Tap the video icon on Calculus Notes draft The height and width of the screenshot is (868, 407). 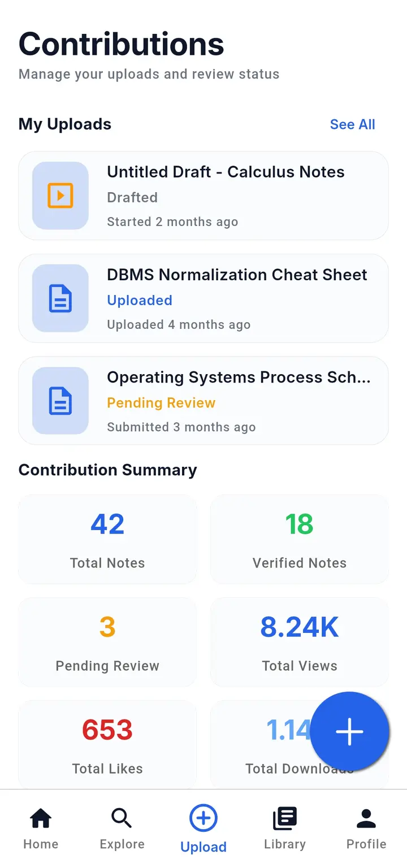60,196
